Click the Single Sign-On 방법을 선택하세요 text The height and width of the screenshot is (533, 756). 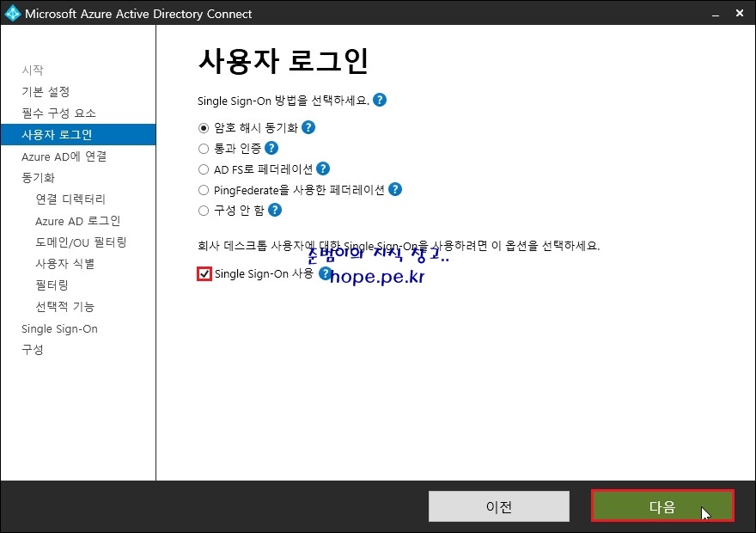[283, 101]
